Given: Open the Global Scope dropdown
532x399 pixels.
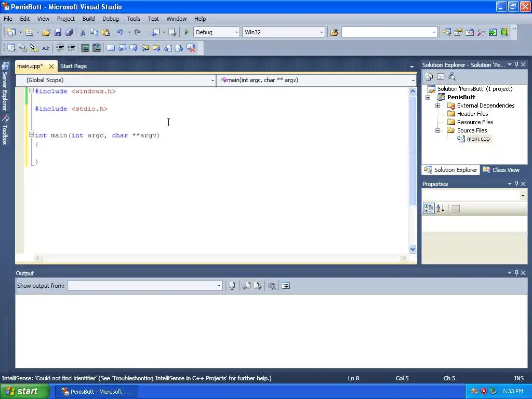Looking at the screenshot, I should (212, 81).
